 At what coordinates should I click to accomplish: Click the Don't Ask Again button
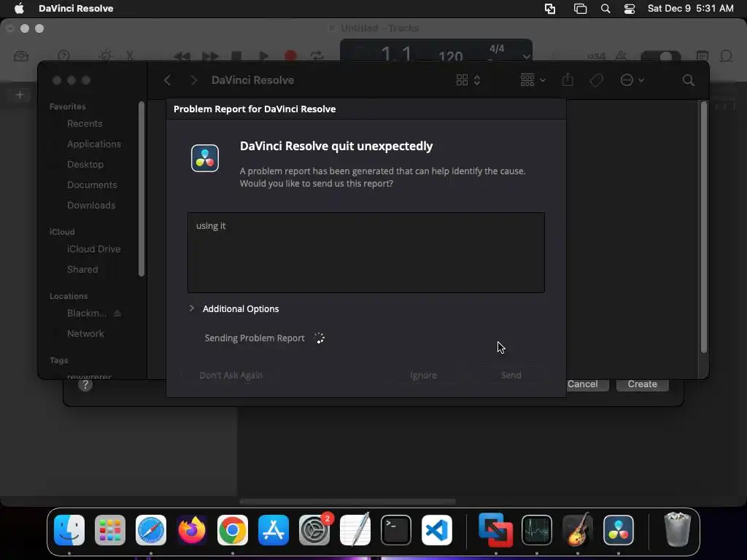click(231, 376)
